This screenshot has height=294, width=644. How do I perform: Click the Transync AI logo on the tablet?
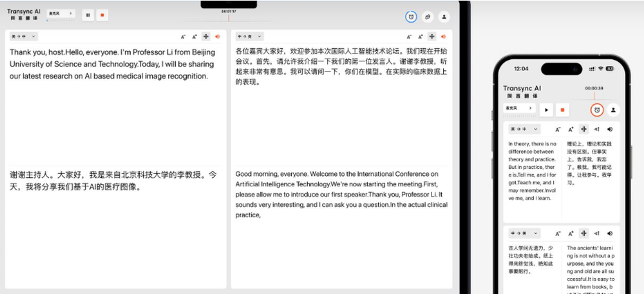[24, 14]
